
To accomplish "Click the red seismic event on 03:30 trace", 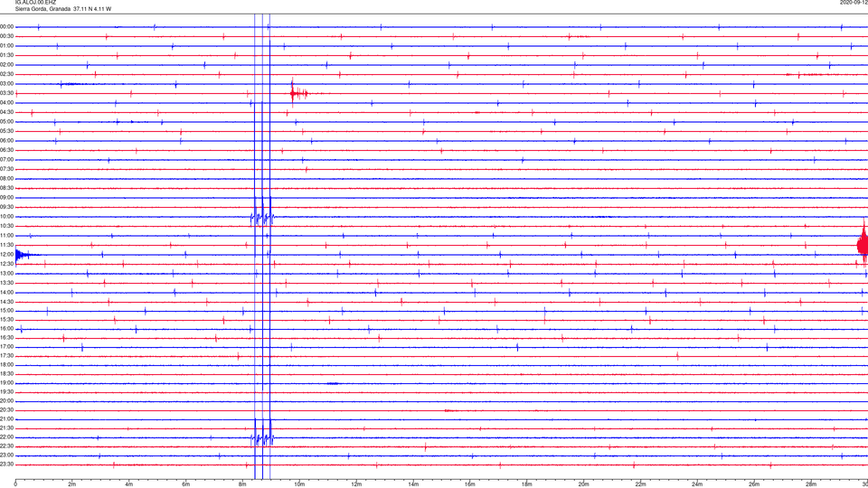I will point(299,93).
